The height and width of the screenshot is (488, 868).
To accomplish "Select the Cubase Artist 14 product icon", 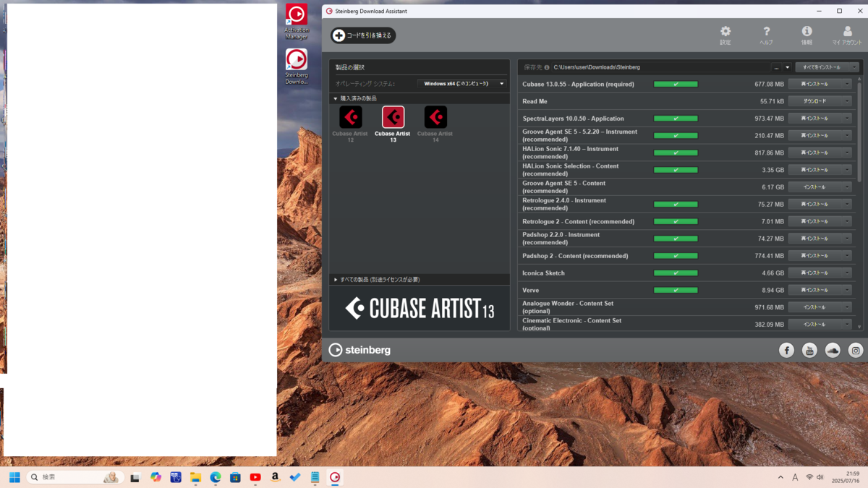I will (x=435, y=117).
